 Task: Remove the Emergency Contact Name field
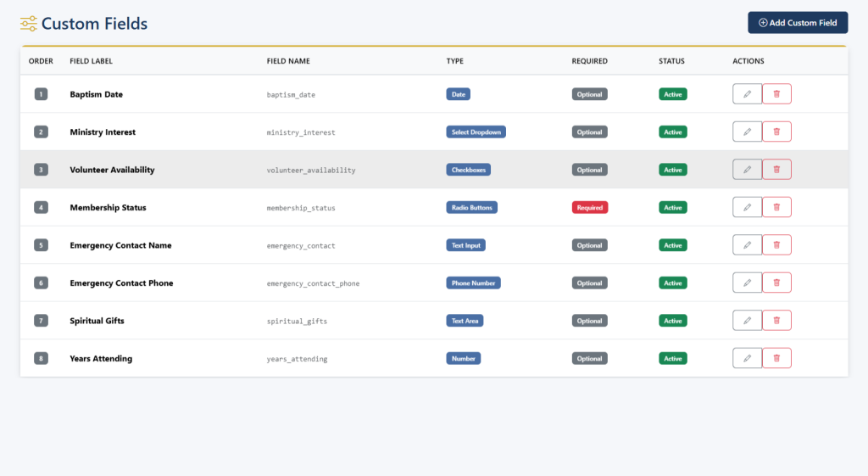click(x=776, y=245)
